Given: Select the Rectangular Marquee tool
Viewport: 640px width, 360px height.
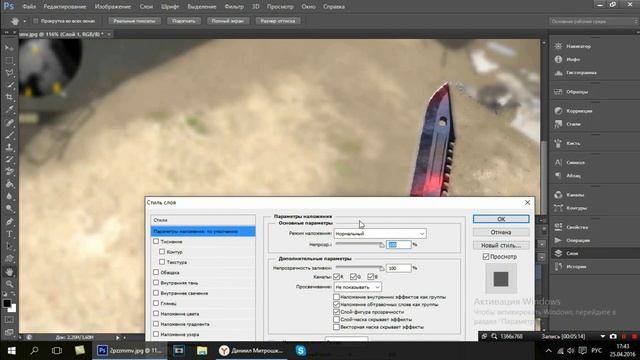Looking at the screenshot, I should click(9, 60).
